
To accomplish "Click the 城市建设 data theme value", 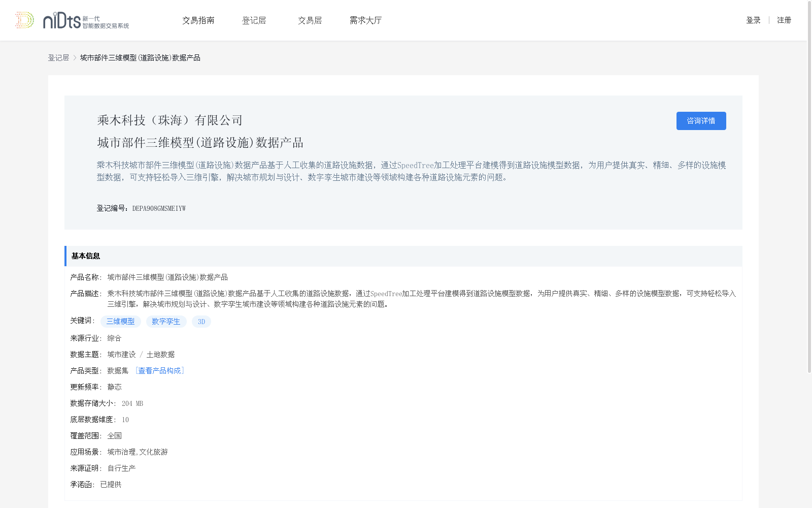I will point(121,355).
